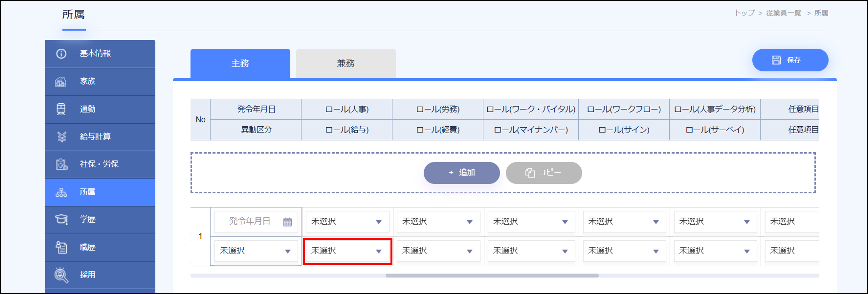Click the 発令年月日 column header
This screenshot has width=868, height=294.
click(x=256, y=109)
